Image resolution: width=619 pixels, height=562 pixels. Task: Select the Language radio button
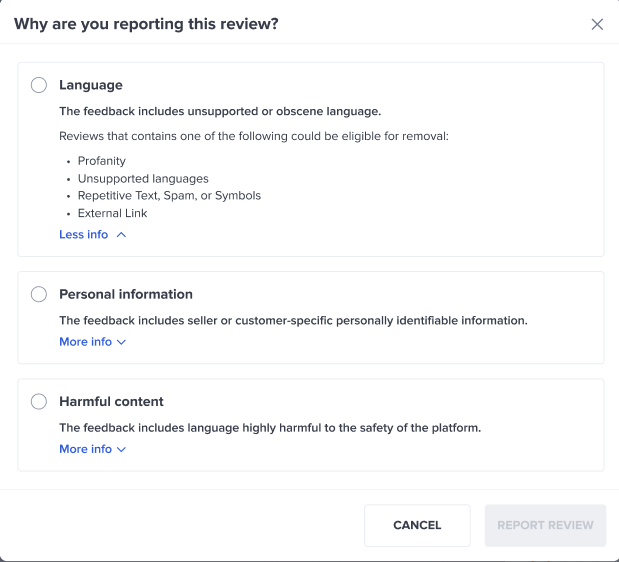tap(39, 85)
